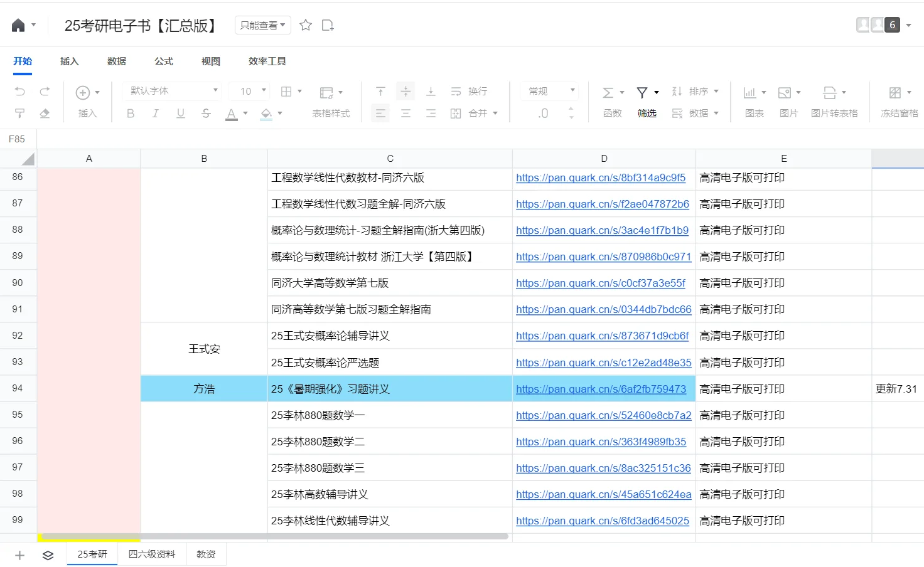Select column C header

tap(390, 159)
